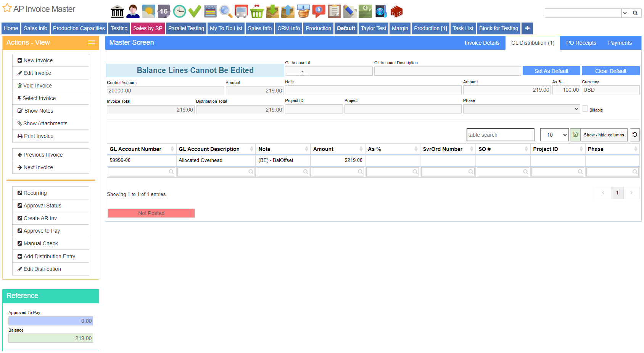
Task: Click the green shopping basket icon
Action: click(257, 11)
